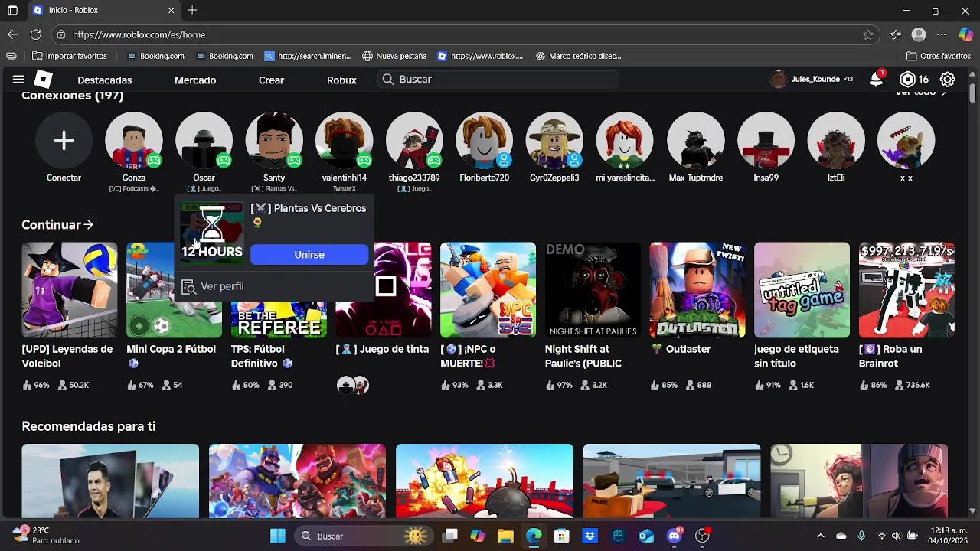Open mi yareslincita's avatar
The height and width of the screenshot is (551, 980).
coord(625,140)
